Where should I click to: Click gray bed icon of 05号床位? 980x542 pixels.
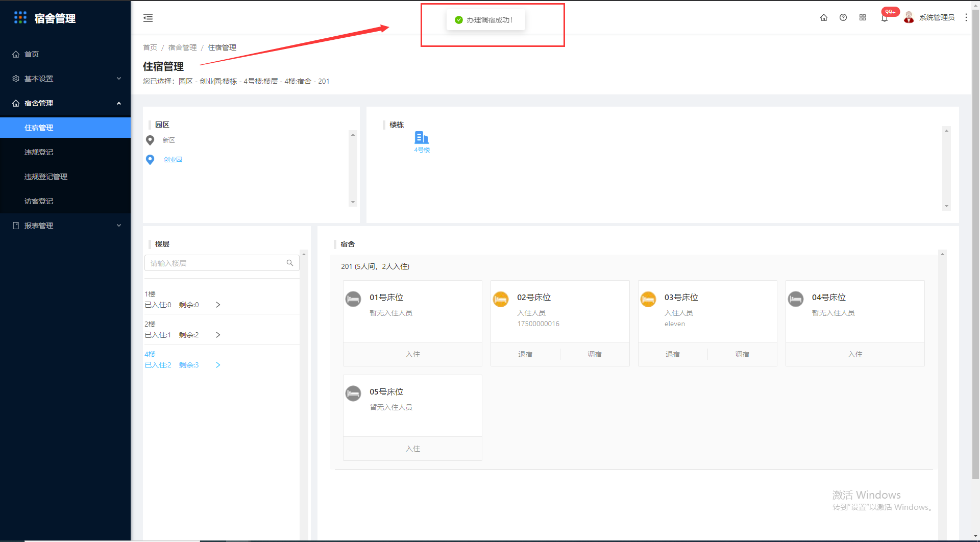click(353, 393)
